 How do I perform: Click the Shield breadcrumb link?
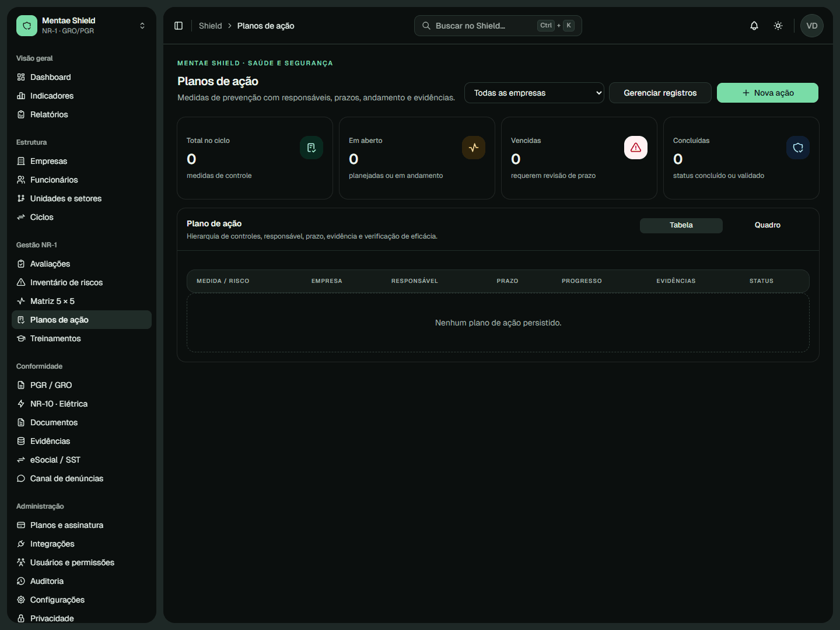tap(211, 26)
